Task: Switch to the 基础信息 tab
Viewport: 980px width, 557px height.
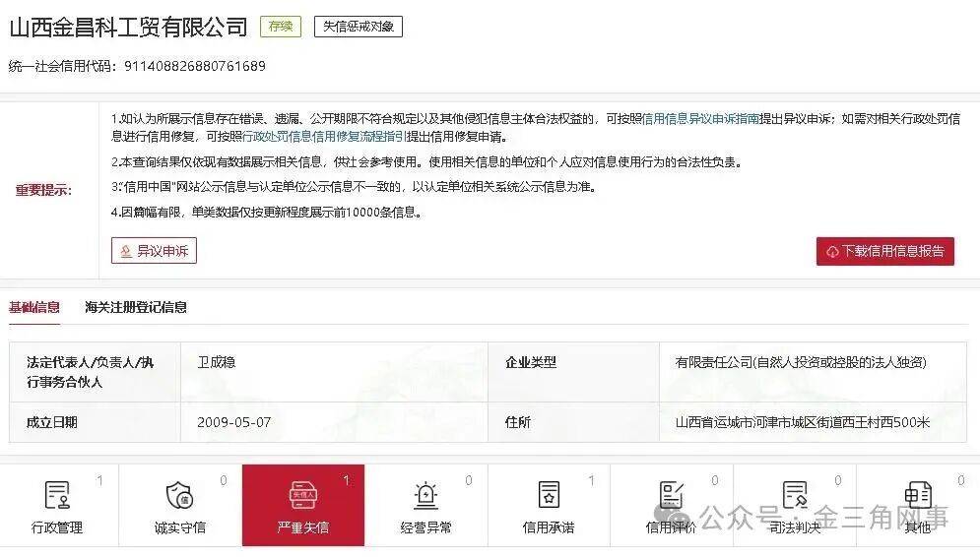Action: pyautogui.click(x=34, y=307)
